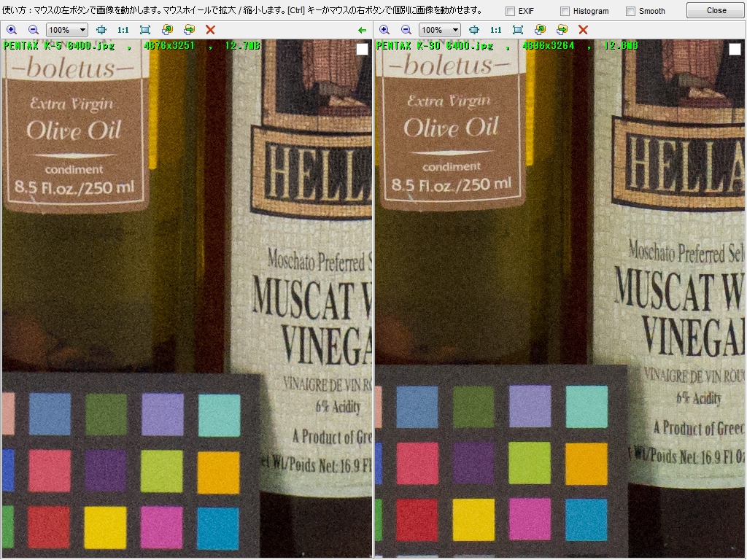This screenshot has width=747, height=560.
Task: Center the left K-5 image in pane
Action: pos(101,30)
